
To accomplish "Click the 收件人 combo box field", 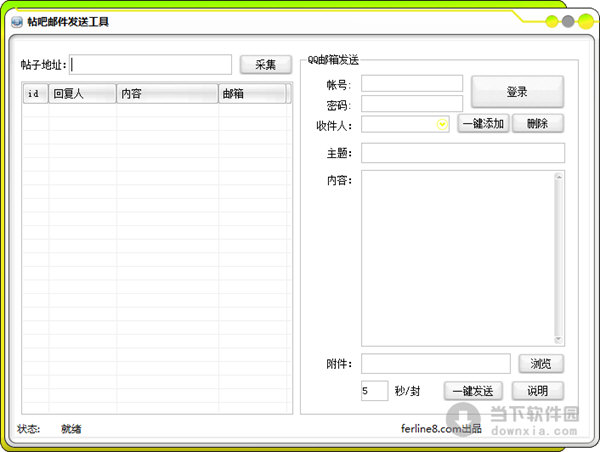I will point(405,124).
